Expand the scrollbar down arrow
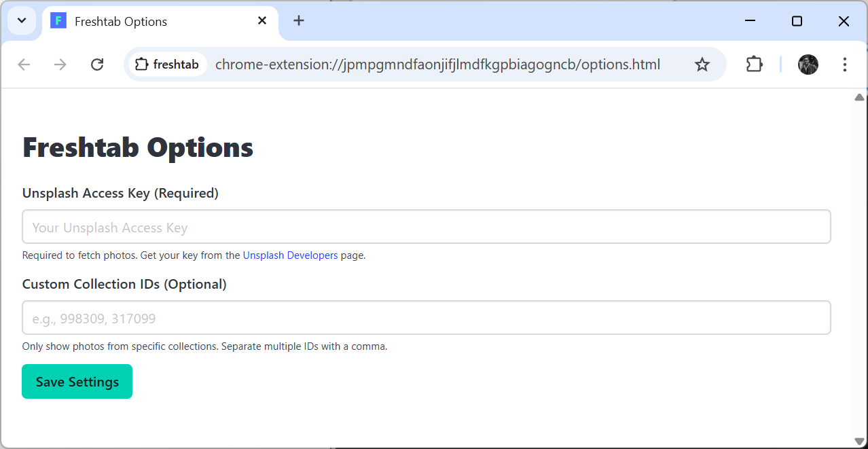This screenshot has width=868, height=449. tap(860, 441)
